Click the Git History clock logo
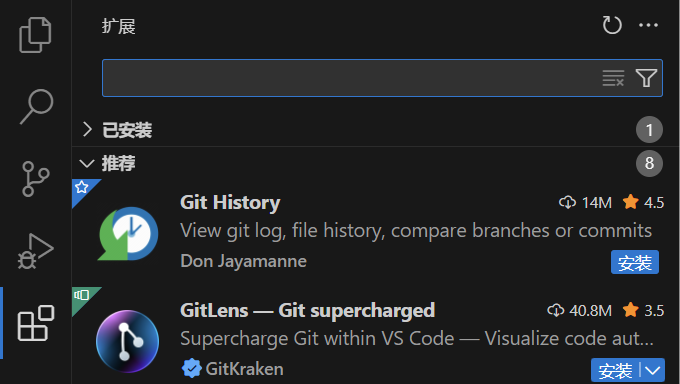The width and height of the screenshot is (680, 384). point(128,233)
